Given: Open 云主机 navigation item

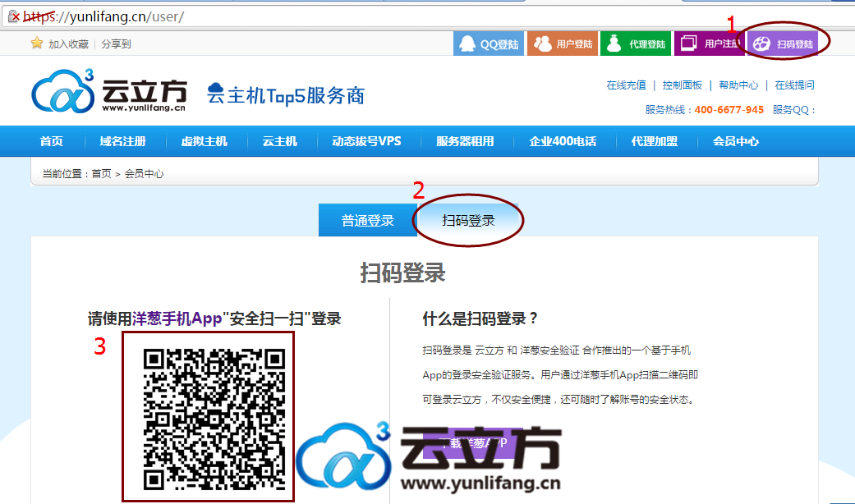Looking at the screenshot, I should coord(280,141).
